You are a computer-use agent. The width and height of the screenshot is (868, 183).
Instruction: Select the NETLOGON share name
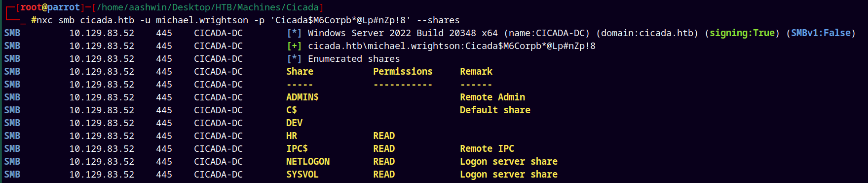pyautogui.click(x=308, y=162)
